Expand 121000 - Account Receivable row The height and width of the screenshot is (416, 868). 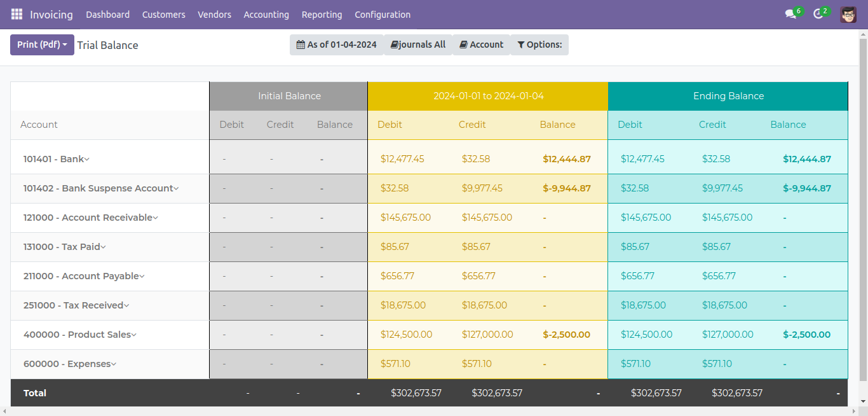[x=90, y=218]
